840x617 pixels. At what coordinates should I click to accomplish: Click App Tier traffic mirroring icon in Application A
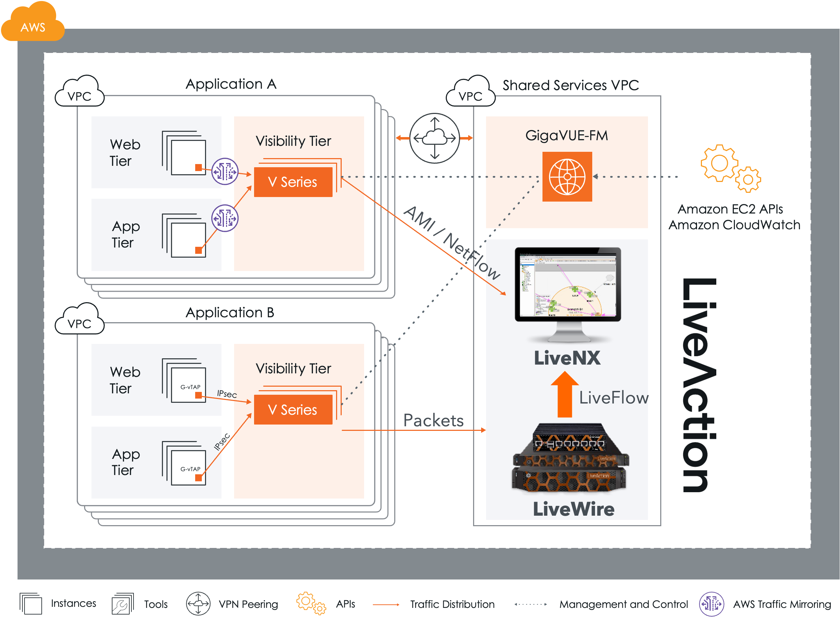coord(225,218)
